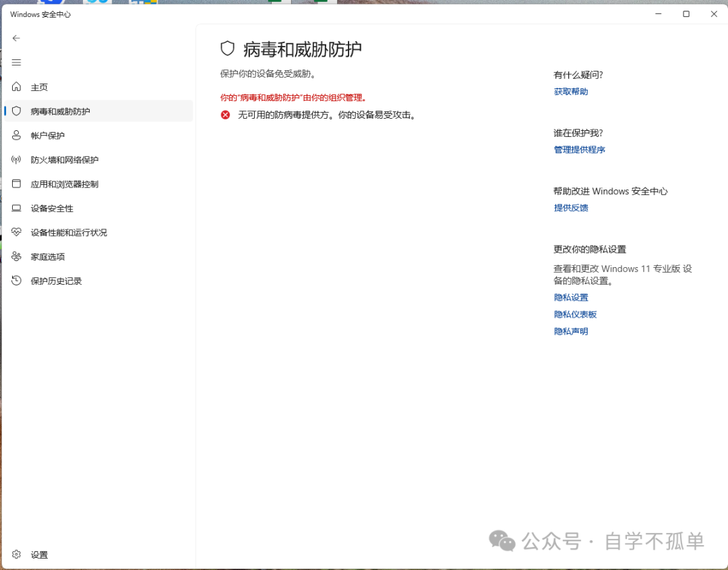Click the red organization-managed notice text

click(x=295, y=98)
